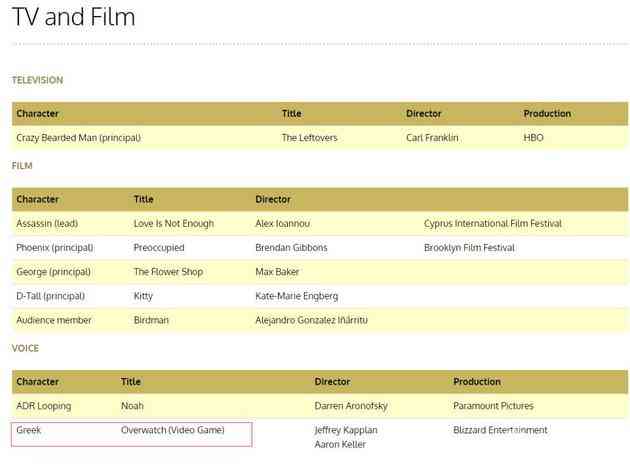Click the TV and Film page heading
Viewport: 630px width, 469px height.
point(74,17)
